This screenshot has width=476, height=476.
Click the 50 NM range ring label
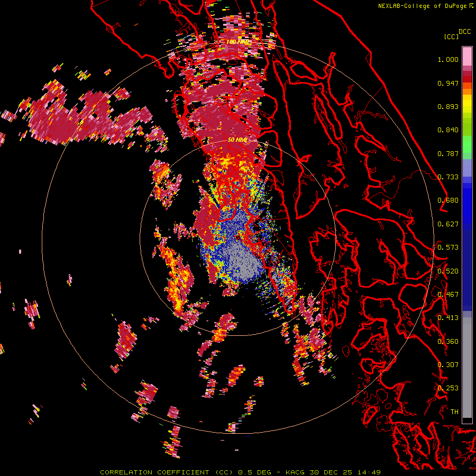[x=237, y=140]
